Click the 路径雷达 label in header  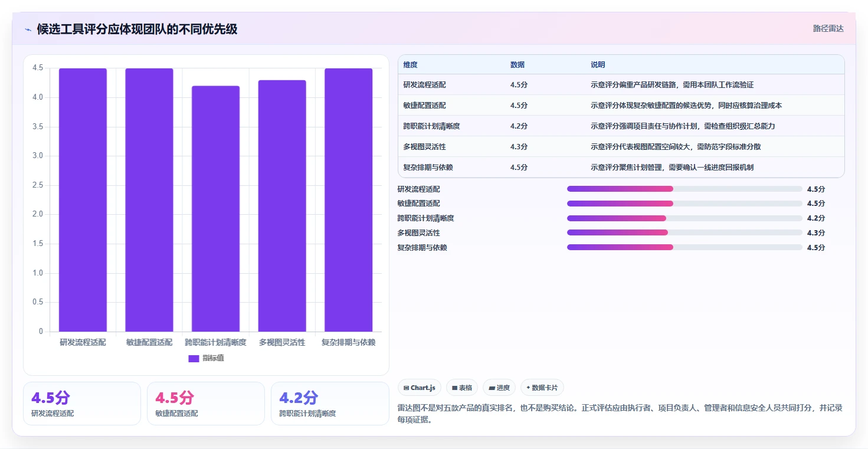pos(828,28)
